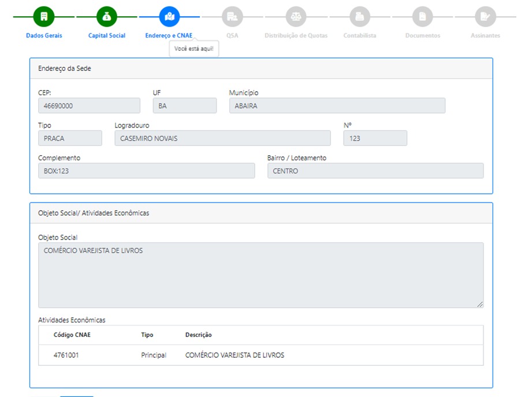Viewport: 532px width, 397px height.
Task: Select the Documentos file icon
Action: pos(422,17)
